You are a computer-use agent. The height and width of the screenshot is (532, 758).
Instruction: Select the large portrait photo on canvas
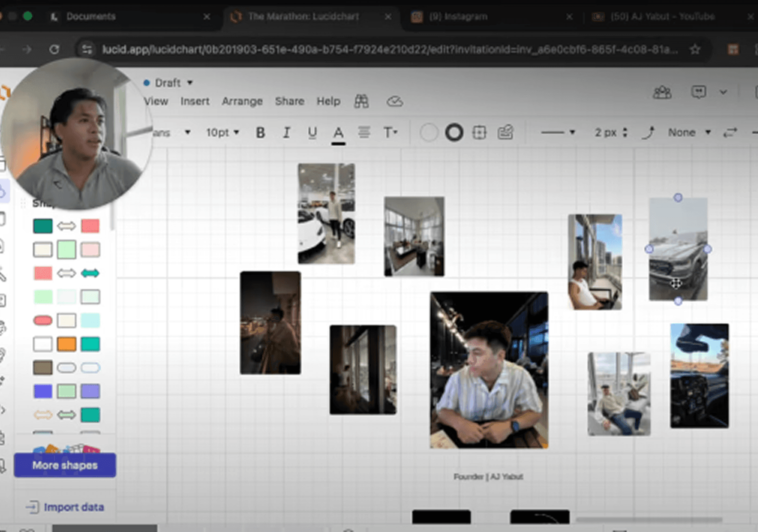[489, 370]
